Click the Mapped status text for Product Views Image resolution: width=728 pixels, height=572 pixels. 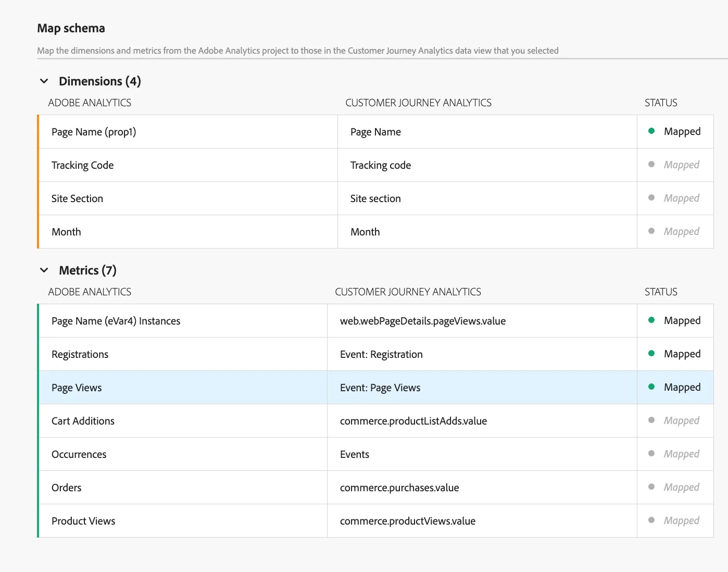point(682,521)
